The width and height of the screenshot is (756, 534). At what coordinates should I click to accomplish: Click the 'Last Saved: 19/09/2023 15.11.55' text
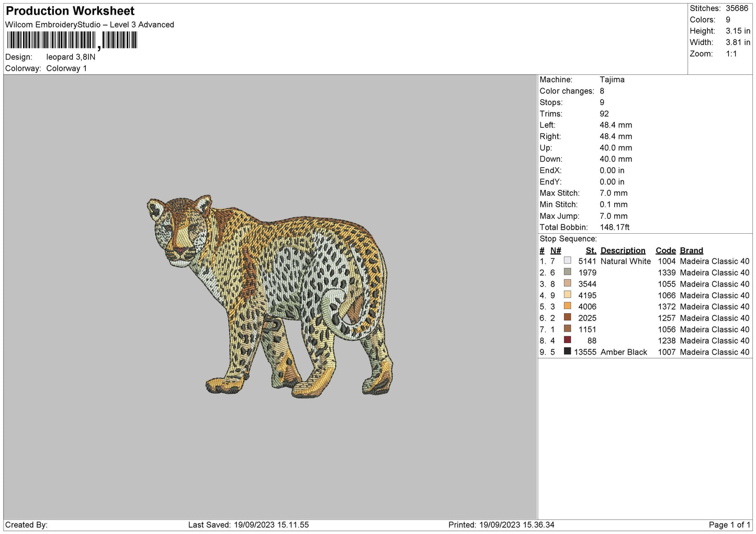point(249,525)
